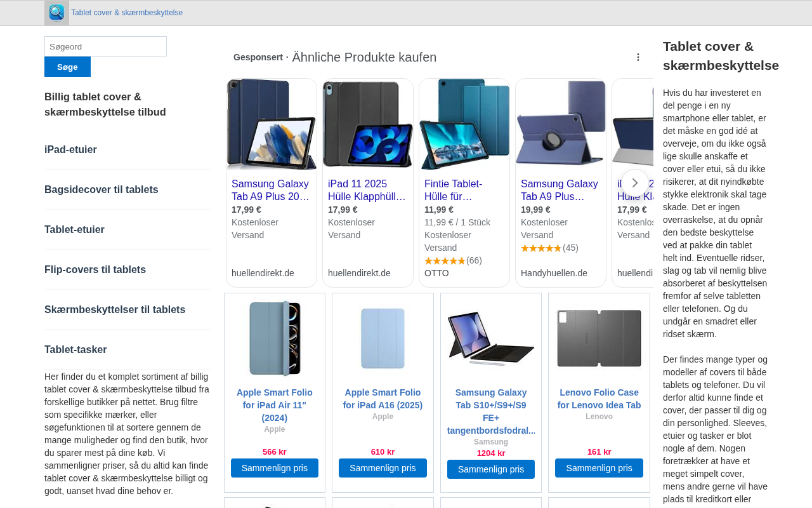Open the Fintie Tablet-Hülle teal case image
Image resolution: width=812 pixels, height=508 pixels.
464,125
